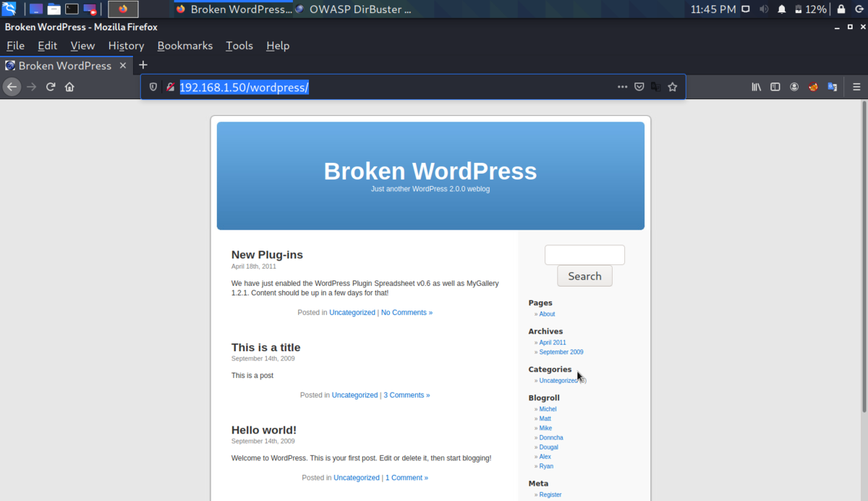Viewport: 868px width, 501px height.
Task: Open the 3 Comments link
Action: pyautogui.click(x=407, y=395)
